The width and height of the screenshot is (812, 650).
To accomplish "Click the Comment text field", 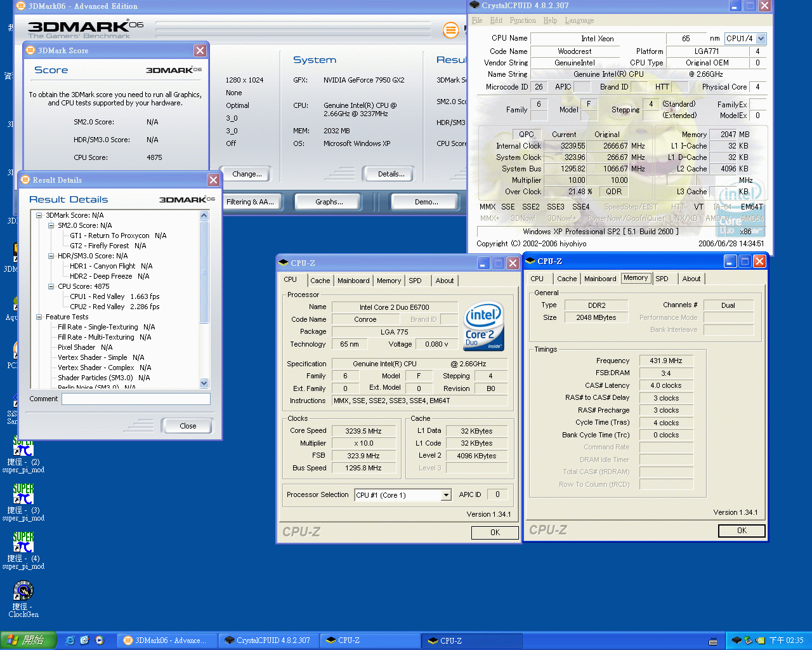I will pos(136,399).
